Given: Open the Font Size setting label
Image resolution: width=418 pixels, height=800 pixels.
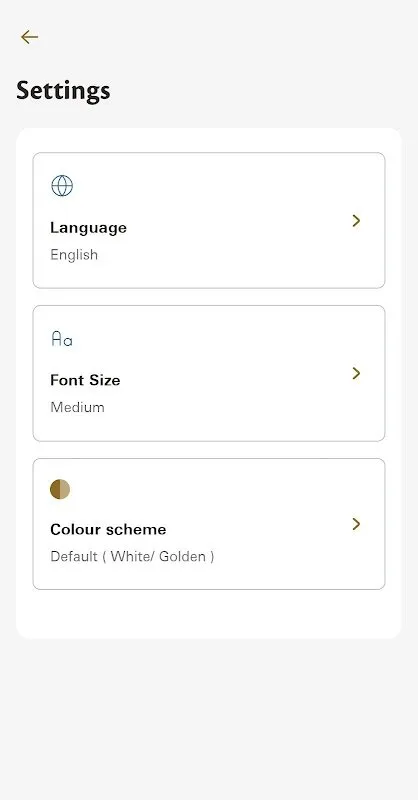Looking at the screenshot, I should [85, 380].
